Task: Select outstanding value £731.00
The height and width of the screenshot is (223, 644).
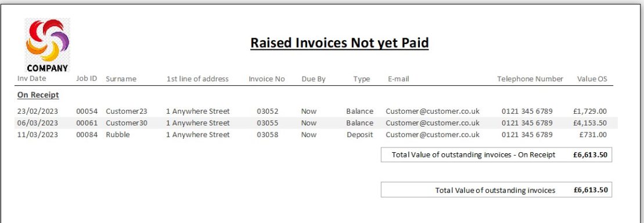Action: (x=593, y=135)
